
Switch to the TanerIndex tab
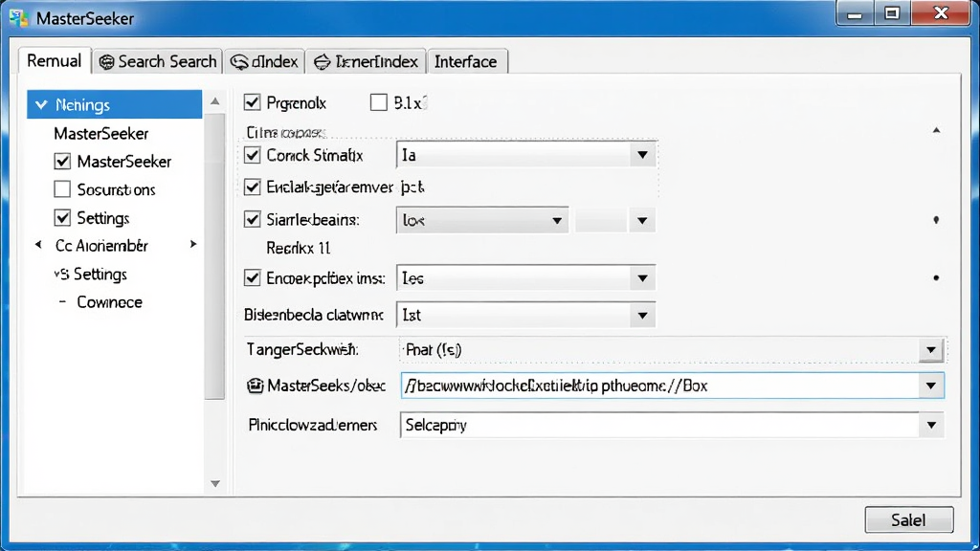point(366,61)
